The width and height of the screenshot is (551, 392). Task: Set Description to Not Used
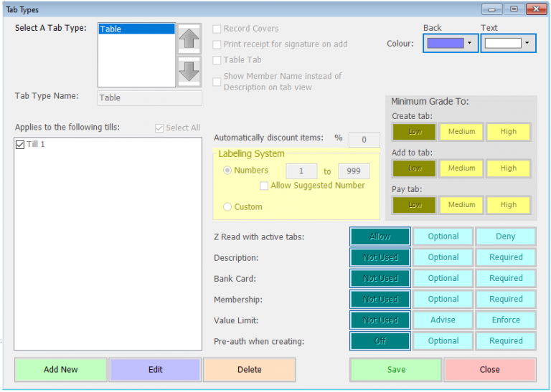coord(380,257)
